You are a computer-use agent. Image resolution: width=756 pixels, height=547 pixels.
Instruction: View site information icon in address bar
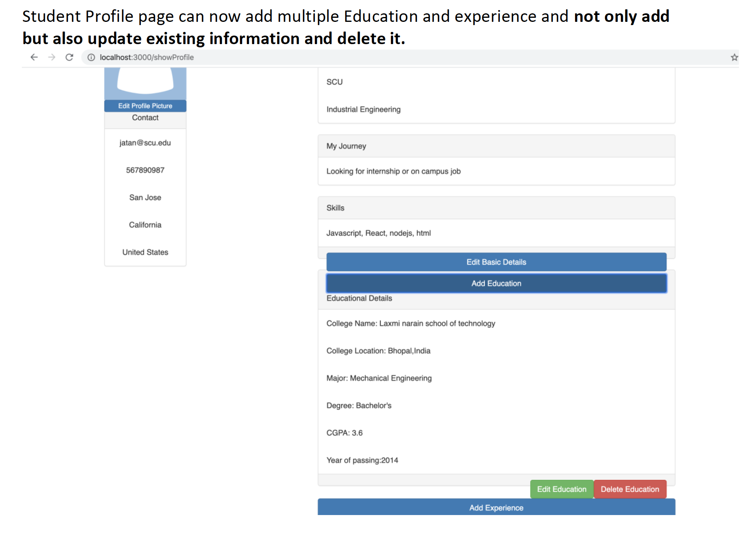point(91,57)
